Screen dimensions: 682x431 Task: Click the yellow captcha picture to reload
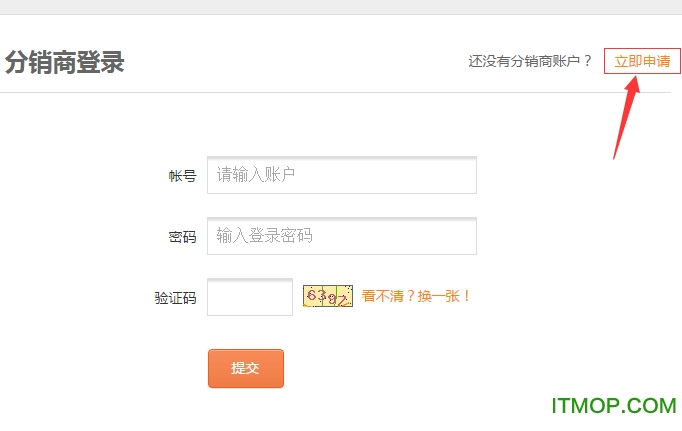click(328, 296)
